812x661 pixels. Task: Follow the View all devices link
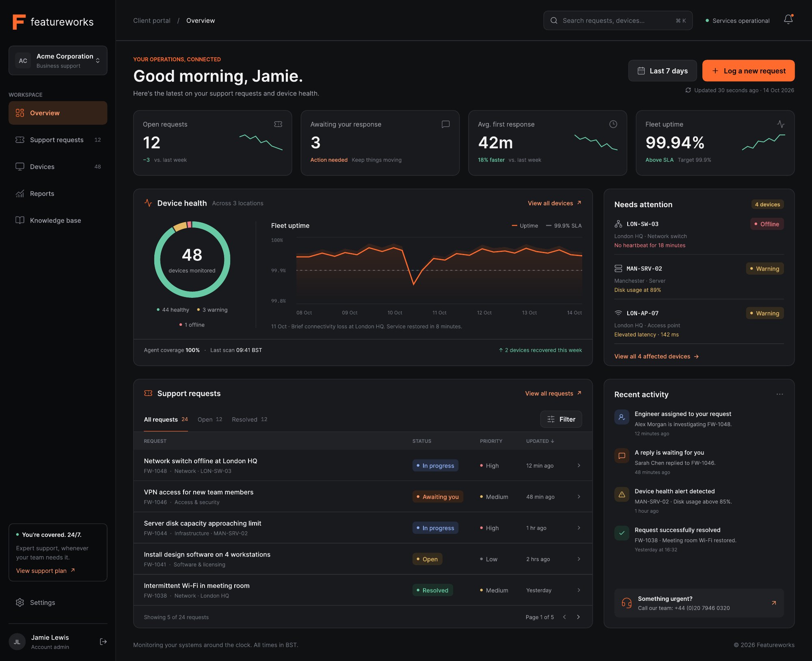coord(555,203)
